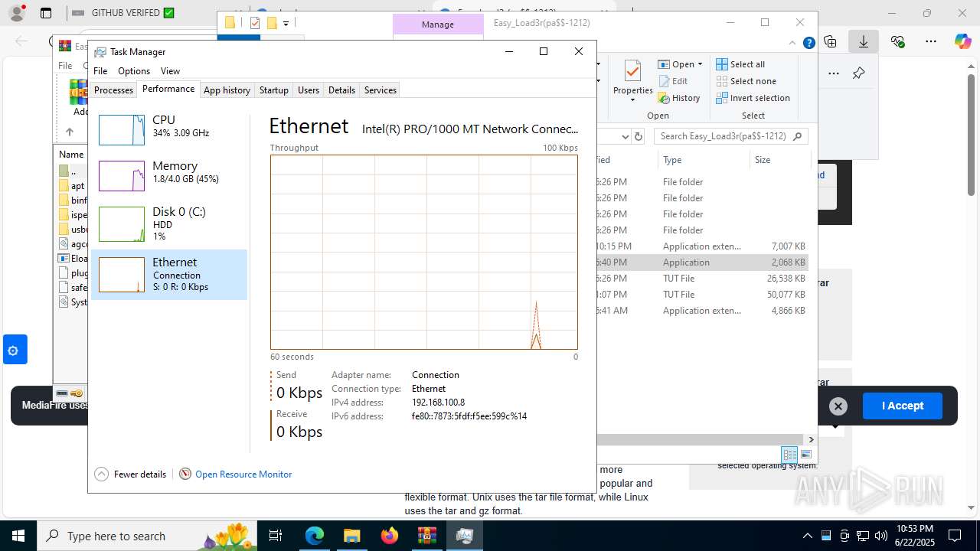The width and height of the screenshot is (980, 551).
Task: Click Explorer horizontal scrollbar right arrow
Action: [812, 440]
